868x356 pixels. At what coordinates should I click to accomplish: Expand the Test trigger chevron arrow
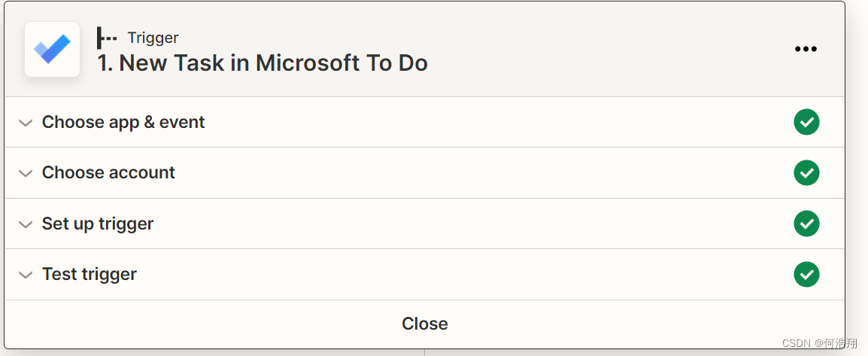click(26, 275)
